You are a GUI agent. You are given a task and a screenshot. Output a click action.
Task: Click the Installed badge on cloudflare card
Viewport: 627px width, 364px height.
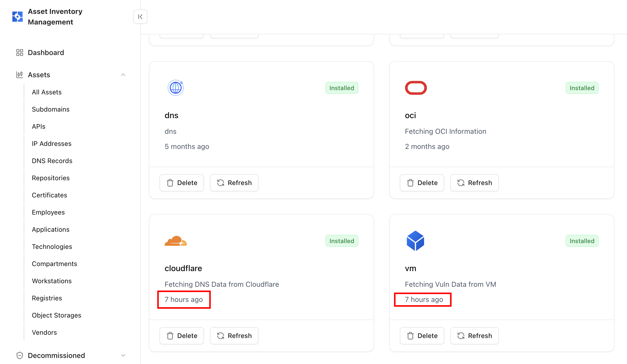pos(342,241)
